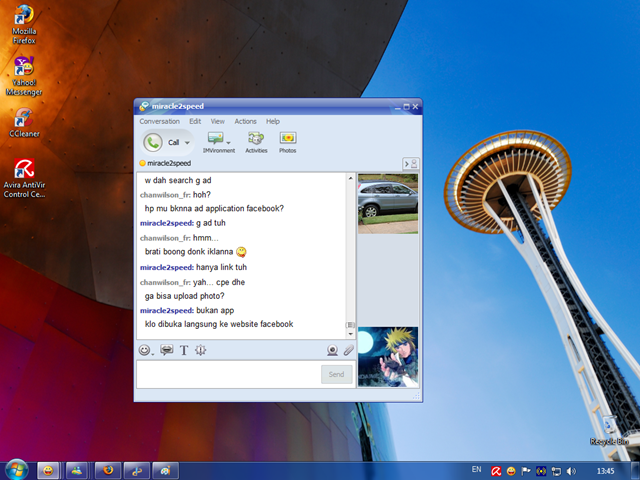The width and height of the screenshot is (640, 480).
Task: Open the Activities toolbar icon
Action: [256, 140]
